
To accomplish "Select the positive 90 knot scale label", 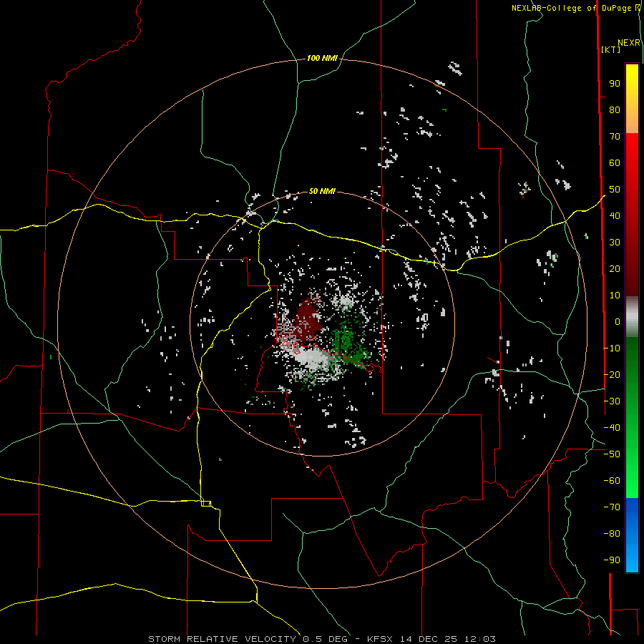I will (615, 84).
